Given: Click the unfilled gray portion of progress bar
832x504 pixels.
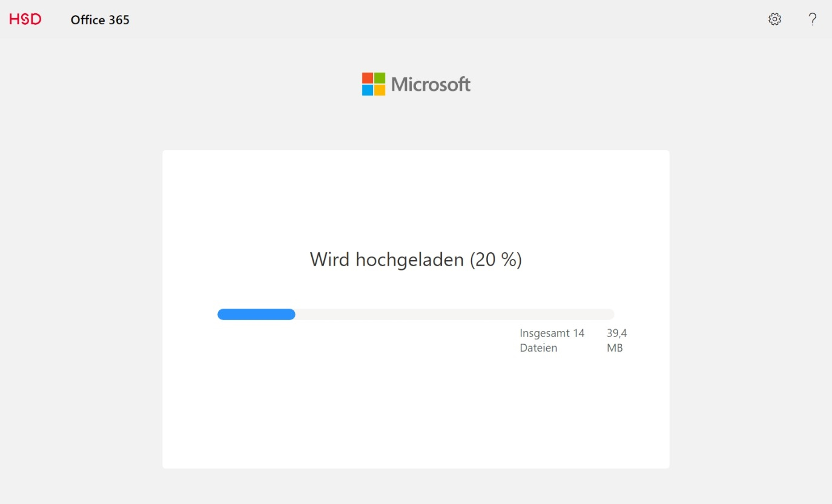Looking at the screenshot, I should click(454, 315).
